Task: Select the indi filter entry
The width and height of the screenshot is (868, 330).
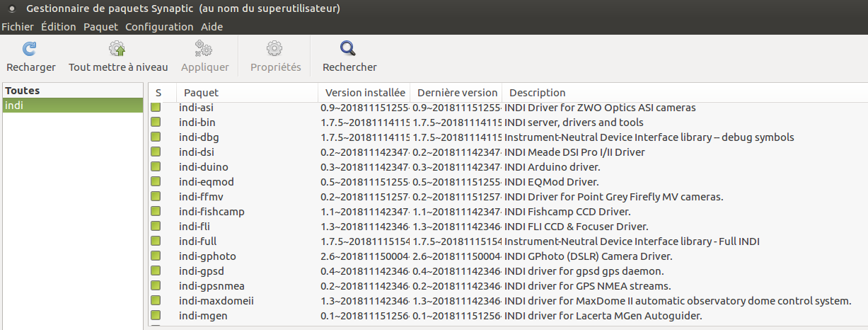Action: (x=14, y=106)
